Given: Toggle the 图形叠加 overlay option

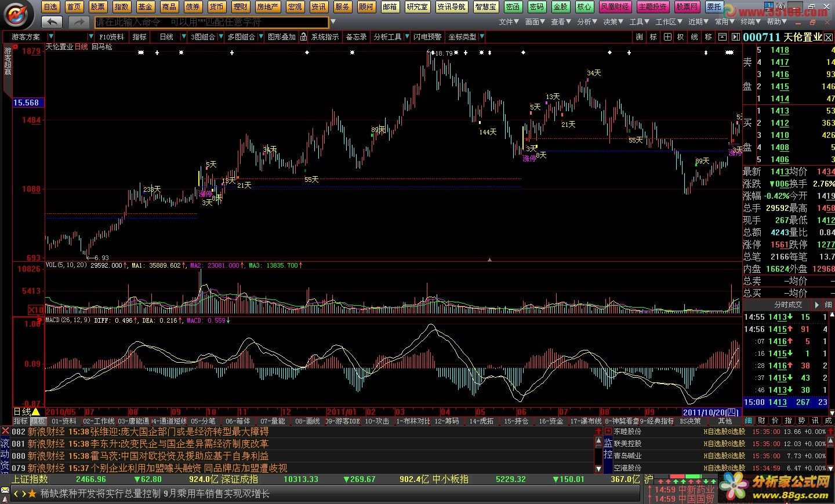Looking at the screenshot, I should 281,36.
